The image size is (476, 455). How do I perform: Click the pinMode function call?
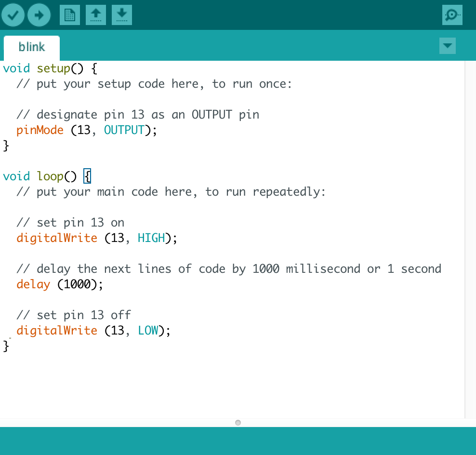pyautogui.click(x=40, y=130)
